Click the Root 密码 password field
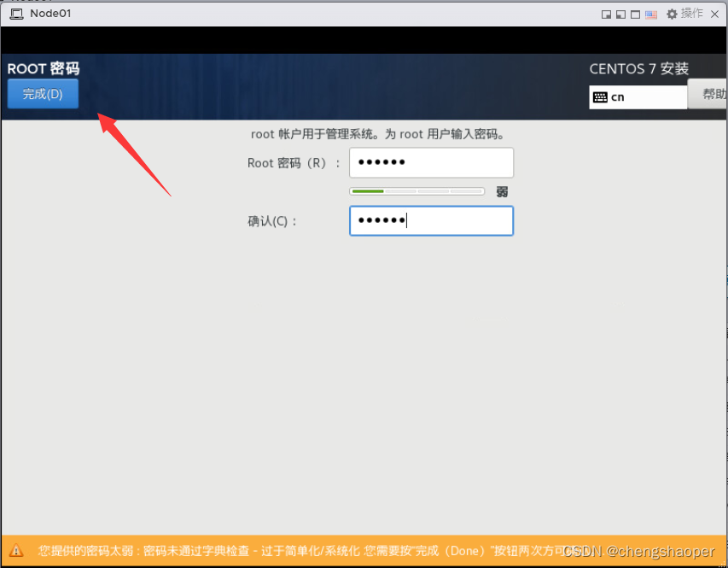The width and height of the screenshot is (728, 568). coord(431,162)
